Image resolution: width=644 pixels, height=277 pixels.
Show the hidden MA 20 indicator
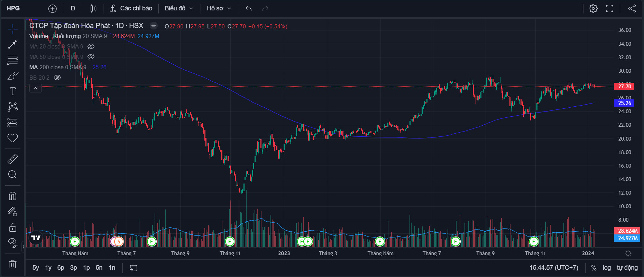91,46
